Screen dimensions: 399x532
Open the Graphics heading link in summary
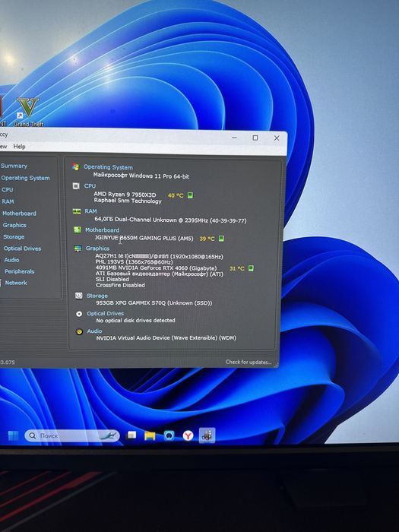click(x=97, y=249)
